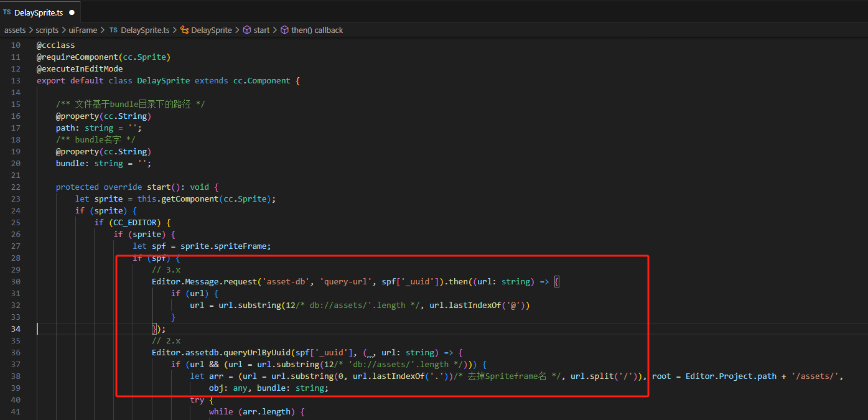Screen dimensions: 868x420
Task: Open the scripts breadcrumb segment
Action: [x=47, y=30]
